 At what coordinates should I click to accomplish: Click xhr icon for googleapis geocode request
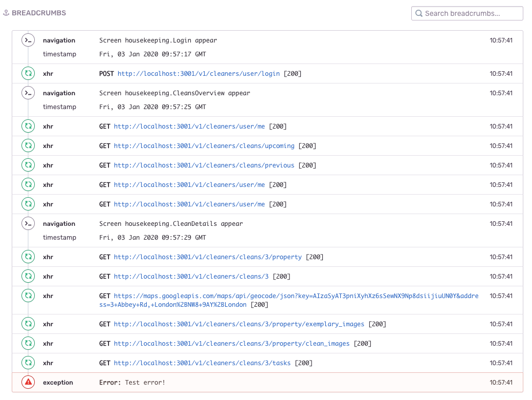(28, 296)
